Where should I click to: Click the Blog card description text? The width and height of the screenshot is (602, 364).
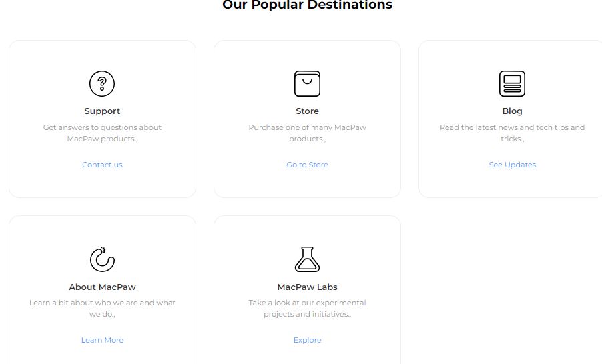pyautogui.click(x=512, y=133)
